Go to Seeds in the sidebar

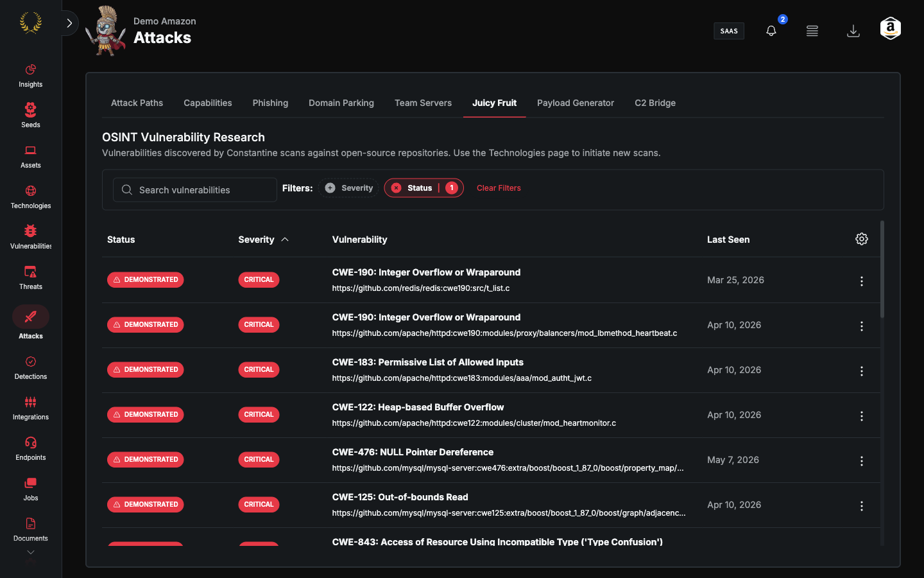(x=31, y=110)
